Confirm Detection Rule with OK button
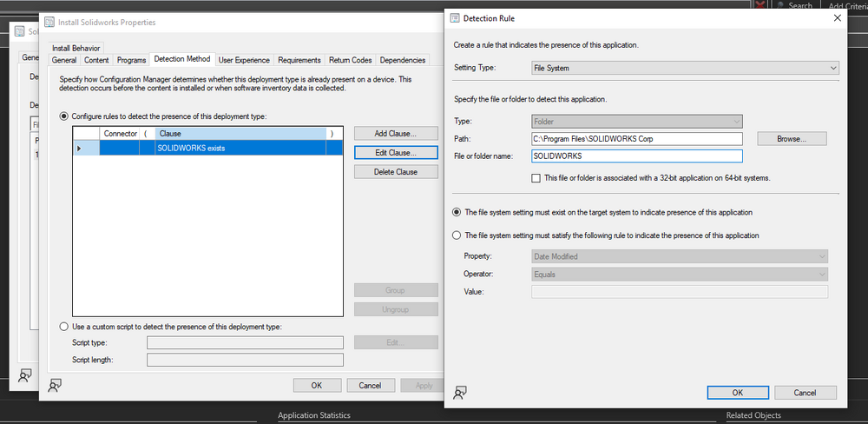This screenshot has height=424, width=868. tap(738, 393)
